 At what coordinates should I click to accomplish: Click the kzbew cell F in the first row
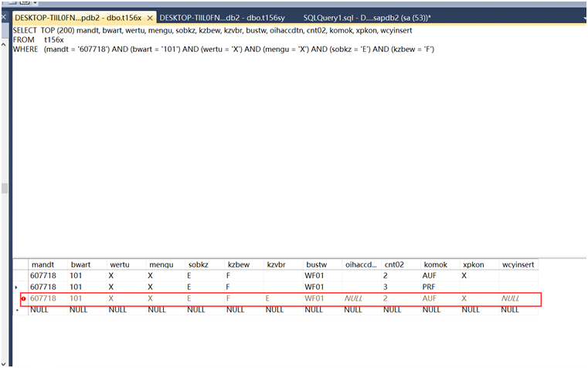coord(244,276)
